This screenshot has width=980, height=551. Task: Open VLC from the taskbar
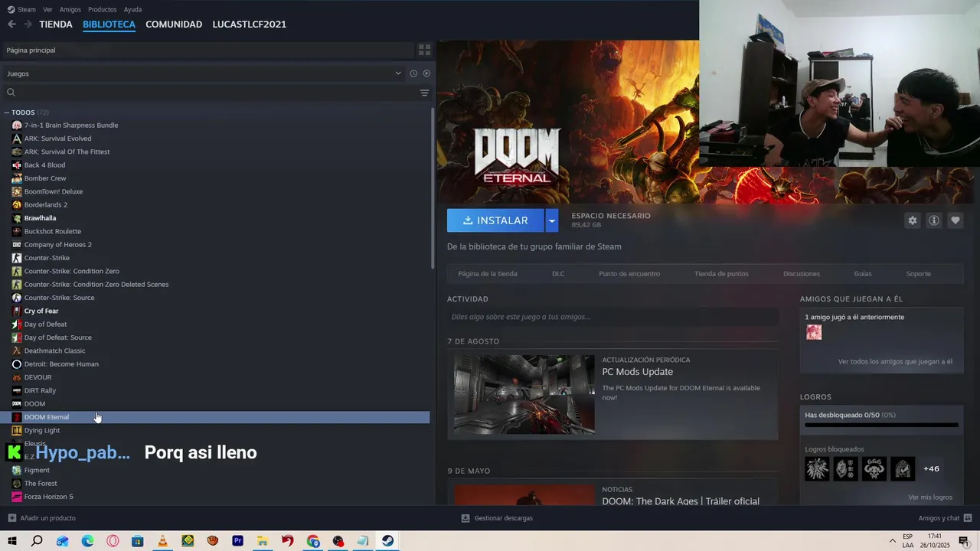pos(162,541)
